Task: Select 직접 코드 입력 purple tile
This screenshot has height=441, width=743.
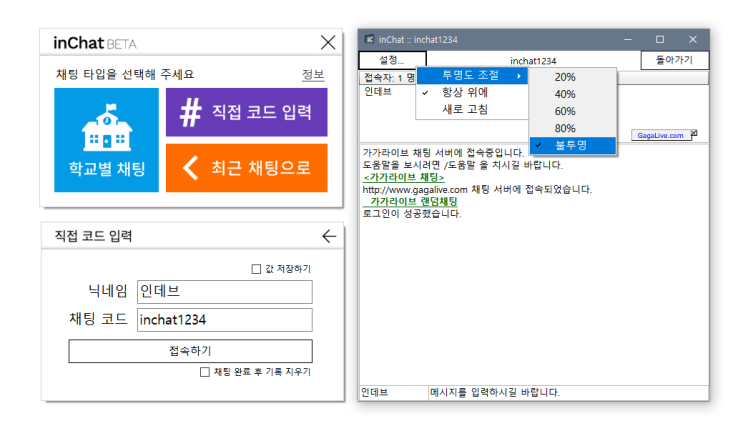Action: click(x=246, y=112)
